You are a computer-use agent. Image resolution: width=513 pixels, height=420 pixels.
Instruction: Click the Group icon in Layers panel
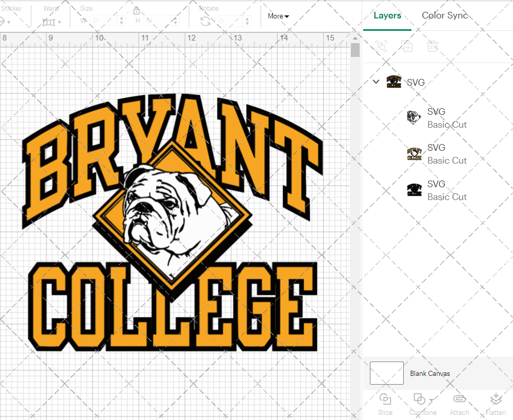(381, 46)
